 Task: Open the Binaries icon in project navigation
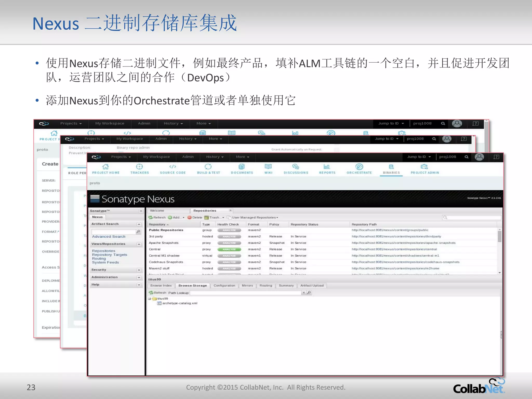point(391,167)
